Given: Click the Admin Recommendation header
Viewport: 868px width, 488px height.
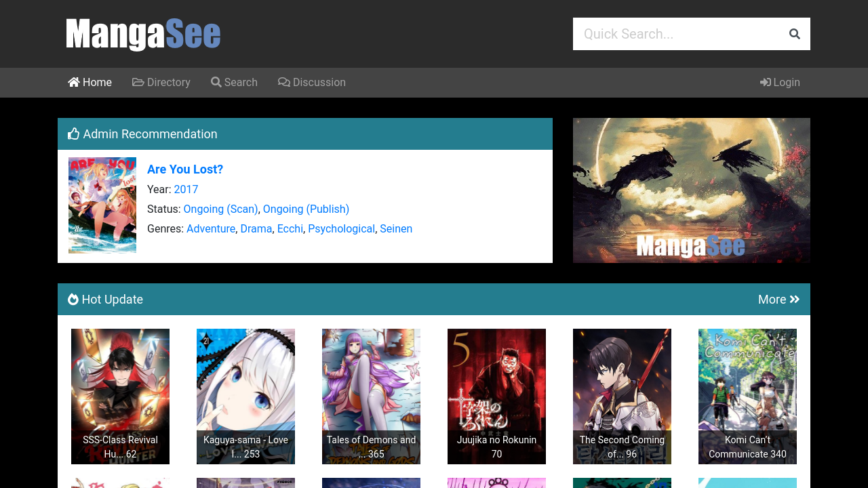Looking at the screenshot, I should [305, 134].
